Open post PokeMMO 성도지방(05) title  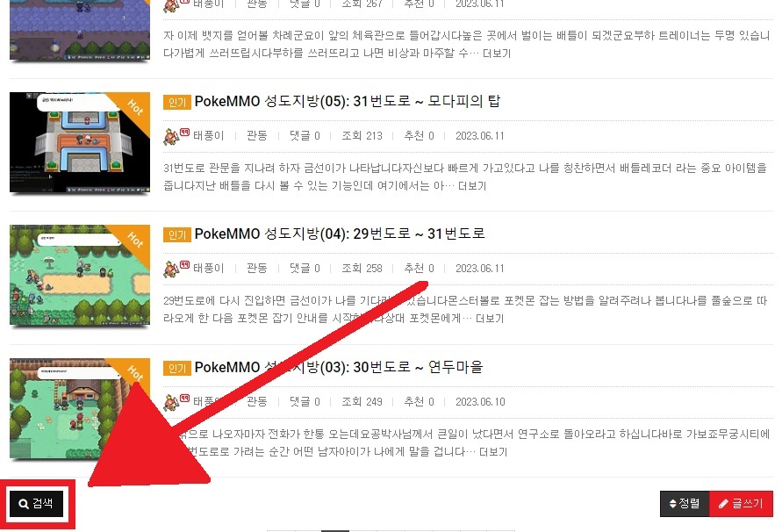coord(347,101)
